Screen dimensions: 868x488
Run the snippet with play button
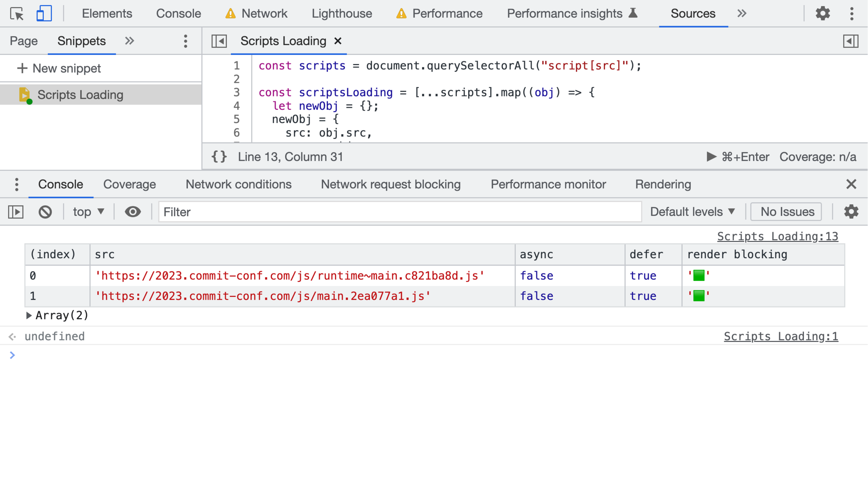(x=711, y=157)
